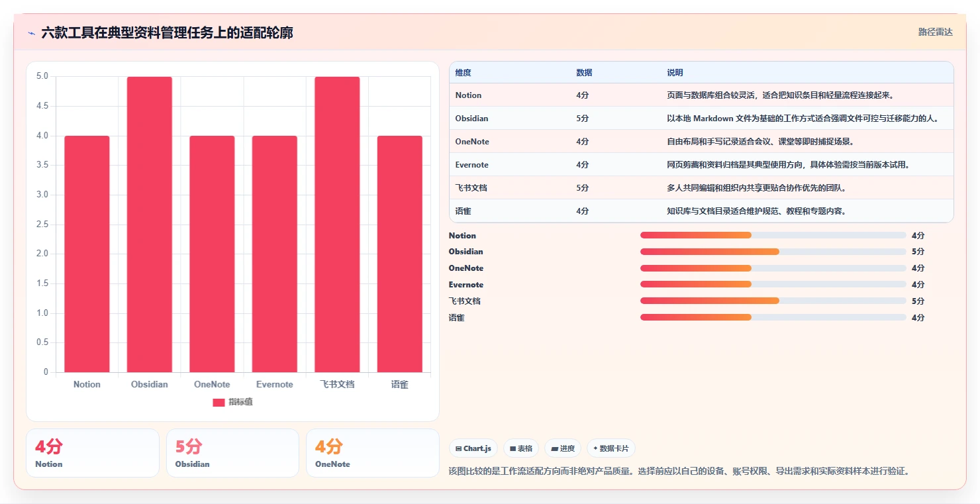The width and height of the screenshot is (980, 504).
Task: Click the chart title 六款工具在典型资料管理任务上的适配轮廓
Action: click(x=167, y=32)
